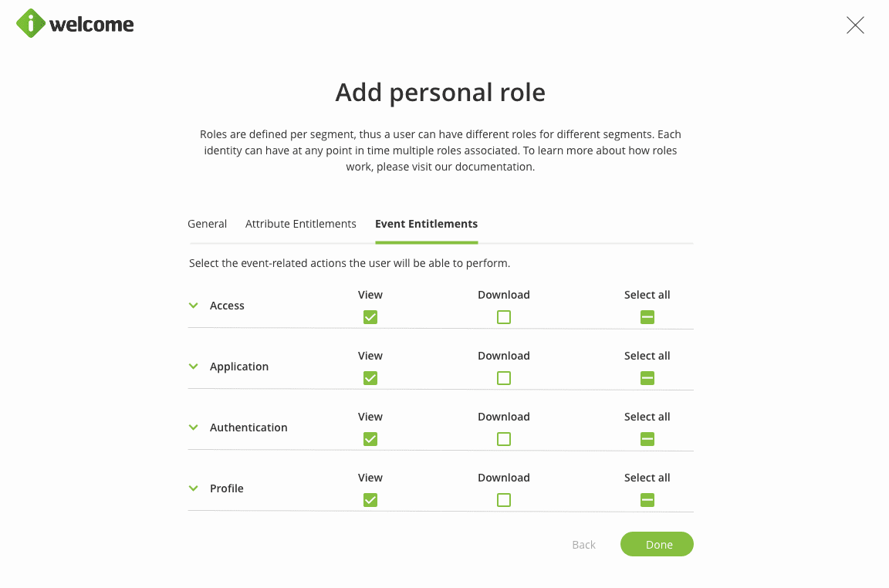The image size is (889, 588).
Task: Uncheck View for Authentication events
Action: click(370, 439)
